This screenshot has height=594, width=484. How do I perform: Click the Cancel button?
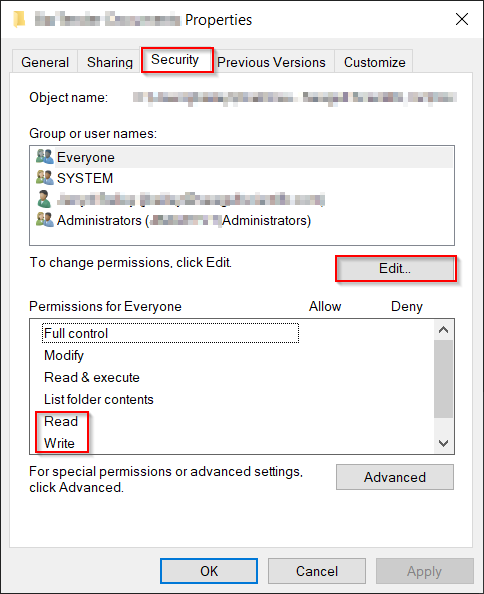[x=317, y=571]
